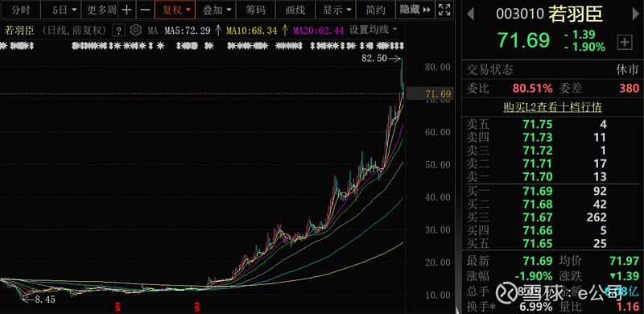Select 买四 bid row at 71.66
This screenshot has height=314, width=644.
(x=552, y=230)
